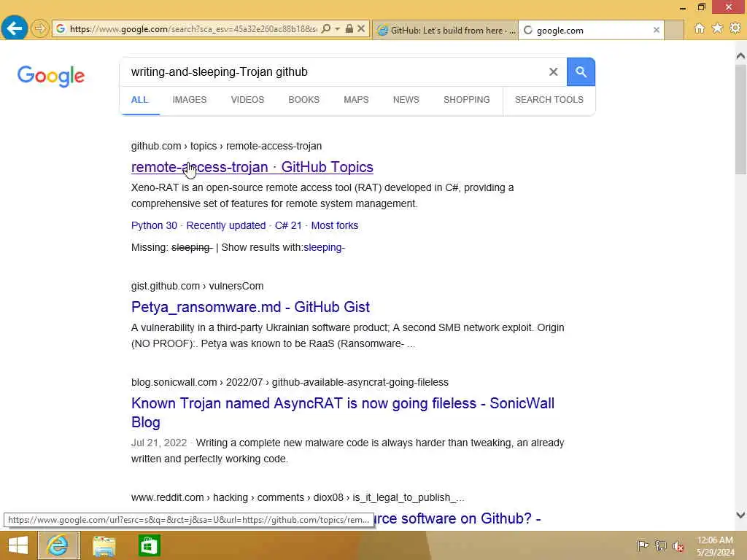The width and height of the screenshot is (747, 560).
Task: Go back with the browser back arrow
Action: coord(15,28)
